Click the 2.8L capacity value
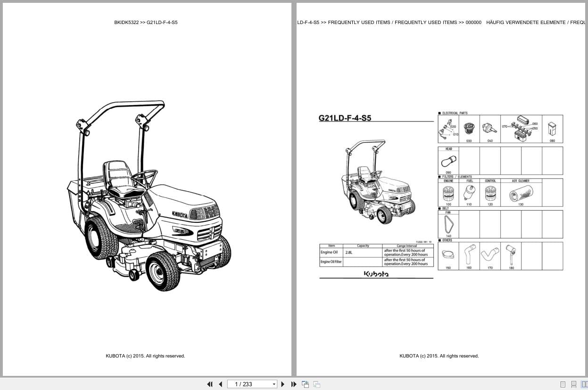Image resolution: width=588 pixels, height=390 pixels. tap(349, 253)
